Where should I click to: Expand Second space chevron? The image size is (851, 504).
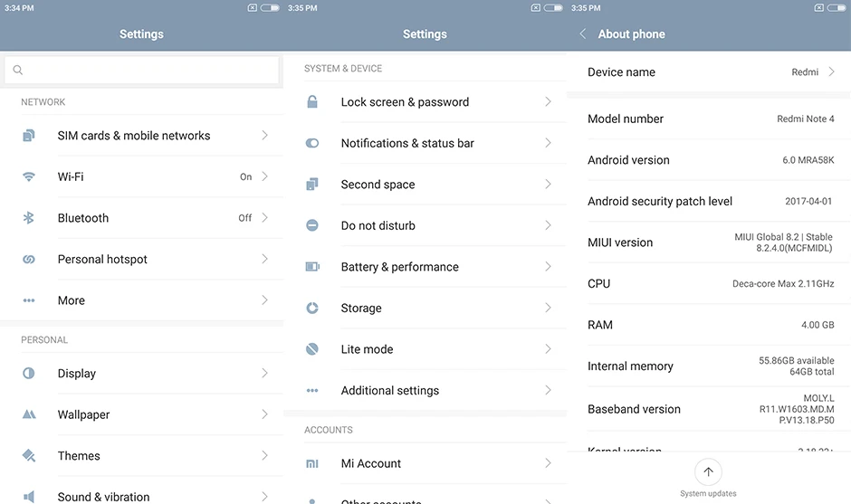[548, 184]
